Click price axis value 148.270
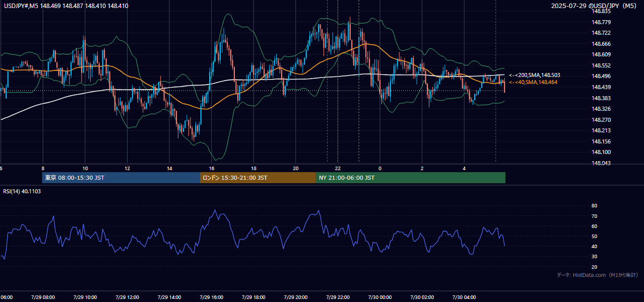The height and width of the screenshot is (302, 644). [x=601, y=120]
